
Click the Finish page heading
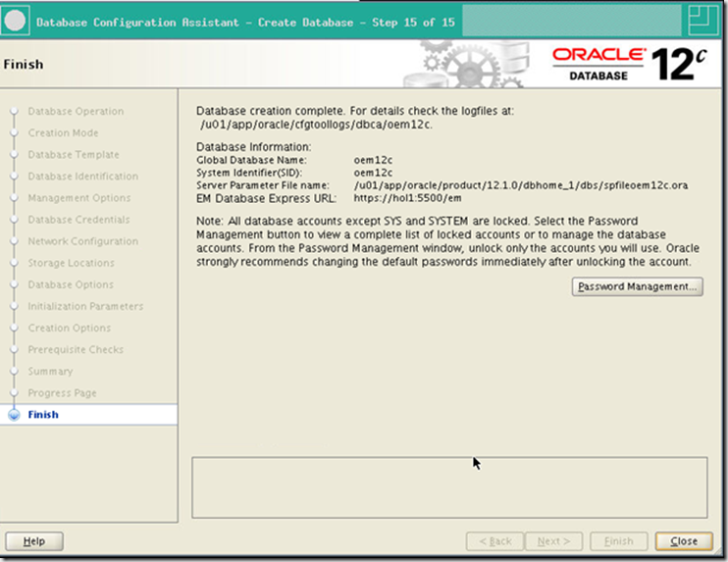24,64
